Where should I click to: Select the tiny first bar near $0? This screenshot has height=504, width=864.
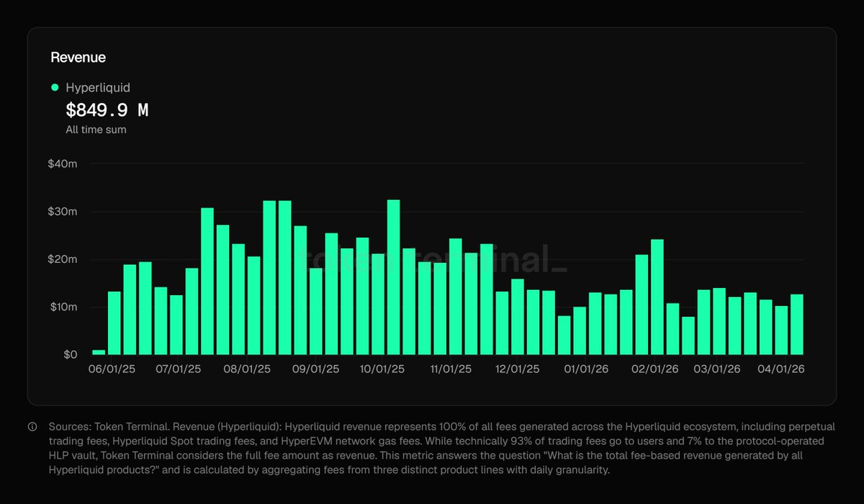(99, 352)
